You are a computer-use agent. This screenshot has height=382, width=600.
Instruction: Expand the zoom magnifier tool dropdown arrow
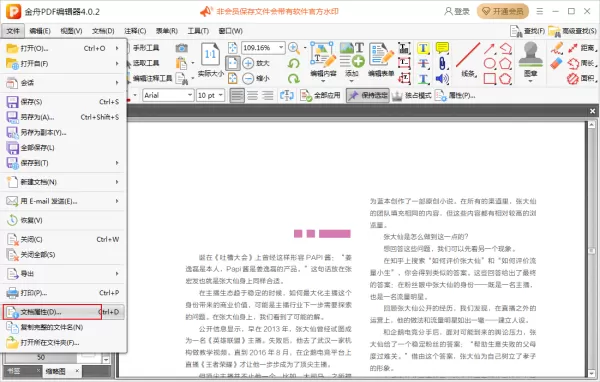click(305, 48)
